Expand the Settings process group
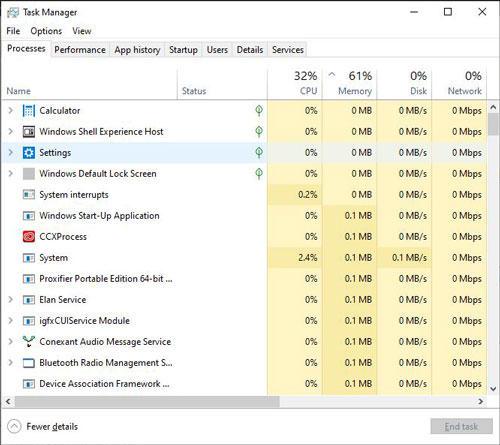The image size is (500, 445). [x=11, y=153]
